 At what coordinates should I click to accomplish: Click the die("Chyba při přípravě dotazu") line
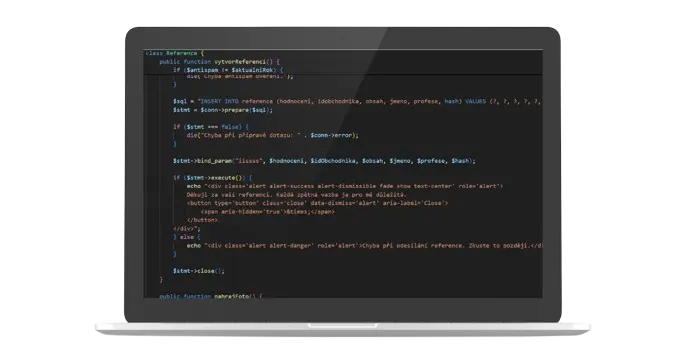pyautogui.click(x=272, y=135)
